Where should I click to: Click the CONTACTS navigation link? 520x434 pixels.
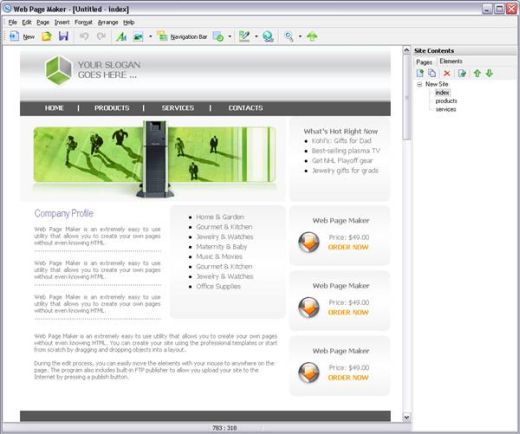click(246, 108)
